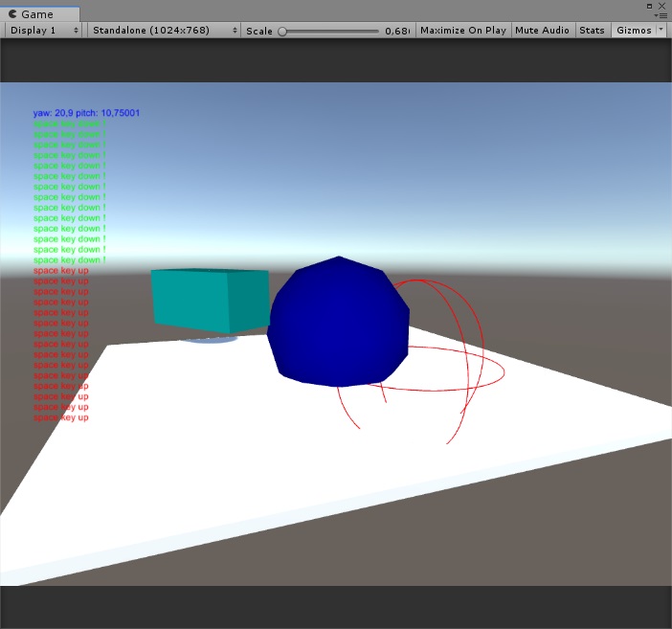The width and height of the screenshot is (672, 629).
Task: Select the Game tab
Action: point(39,14)
